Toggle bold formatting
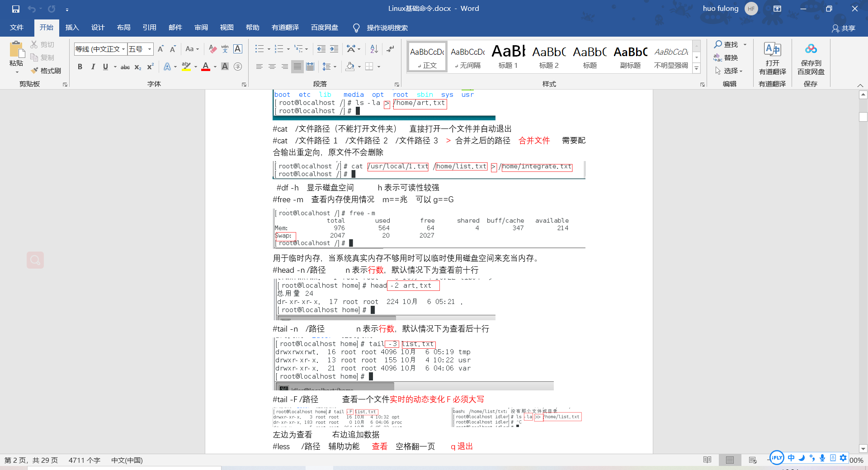This screenshot has height=470, width=868. point(80,67)
